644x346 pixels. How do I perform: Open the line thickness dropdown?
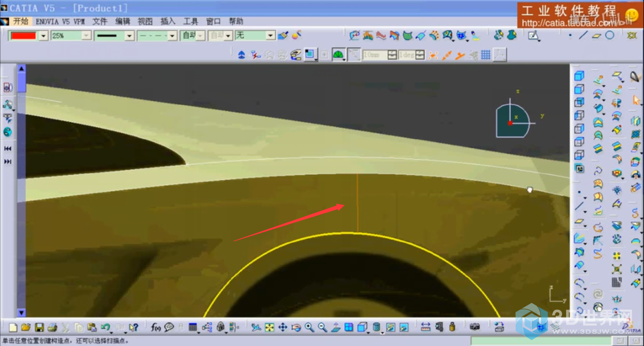129,35
